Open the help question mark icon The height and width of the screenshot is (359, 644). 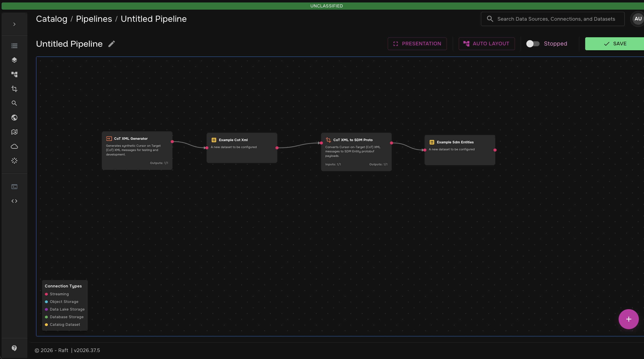pos(14,348)
